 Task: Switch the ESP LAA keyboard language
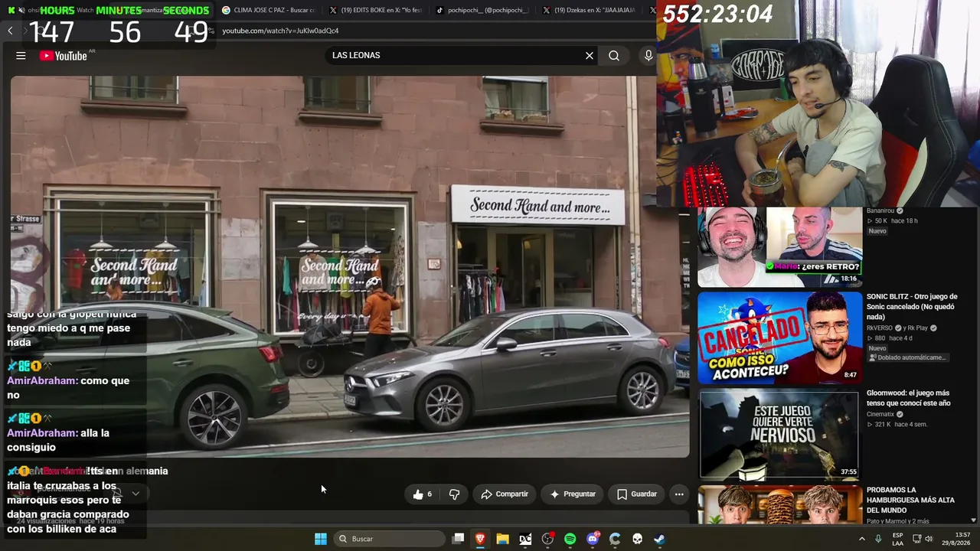pos(898,539)
